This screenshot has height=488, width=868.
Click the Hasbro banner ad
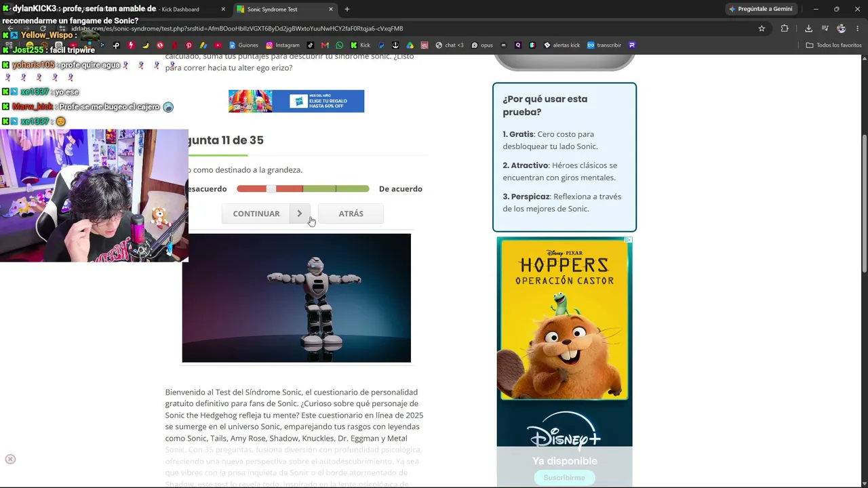[x=296, y=101]
